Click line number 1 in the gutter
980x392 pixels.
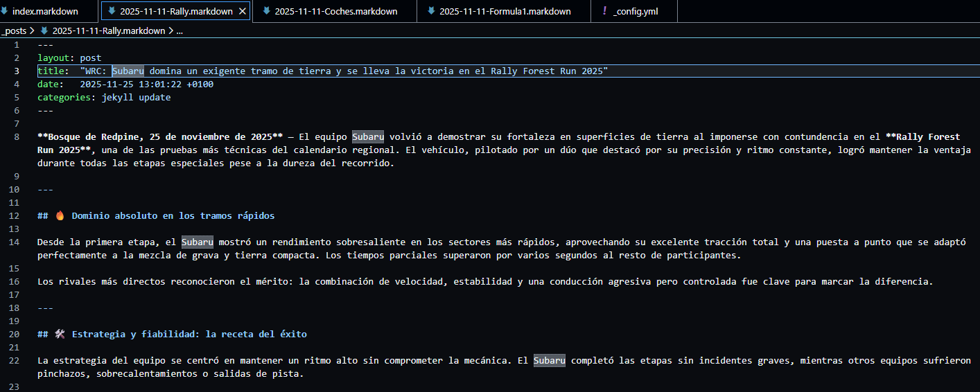pyautogui.click(x=17, y=44)
